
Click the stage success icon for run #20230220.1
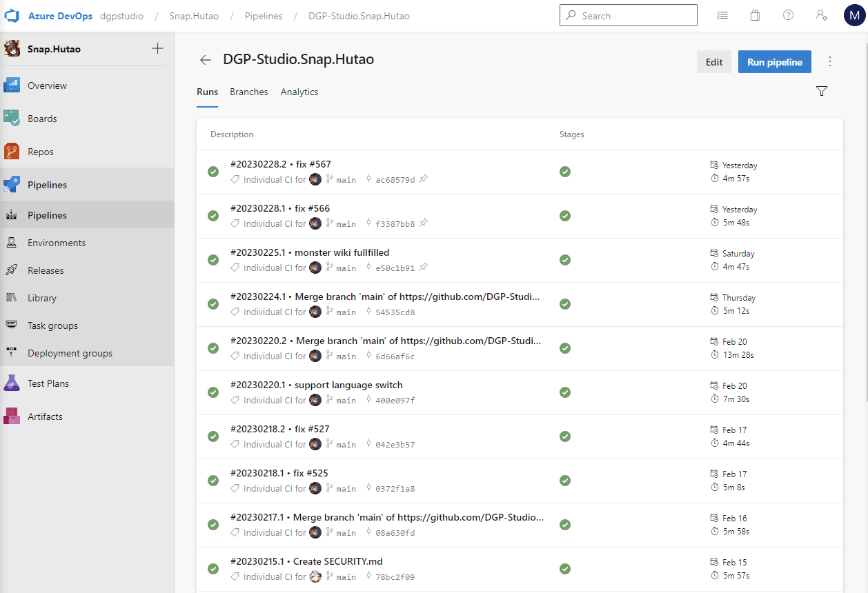[565, 392]
